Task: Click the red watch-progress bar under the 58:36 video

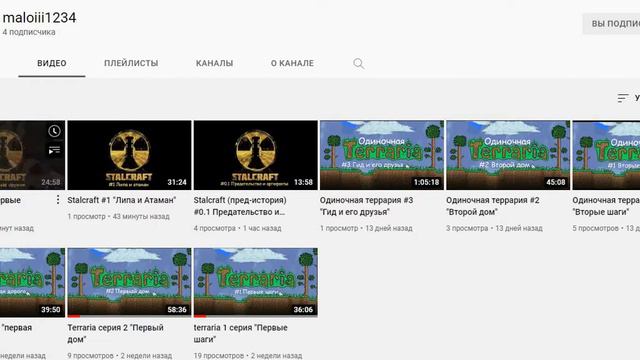Action: [74, 316]
